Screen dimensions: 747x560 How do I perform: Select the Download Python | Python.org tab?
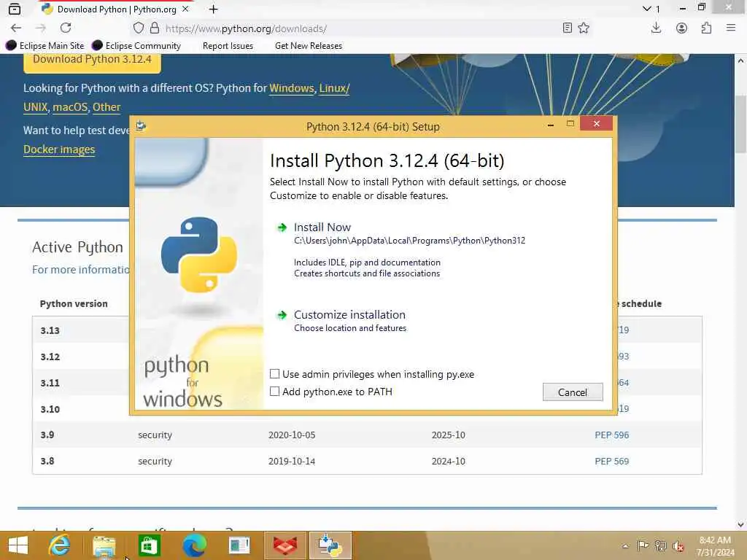point(116,9)
